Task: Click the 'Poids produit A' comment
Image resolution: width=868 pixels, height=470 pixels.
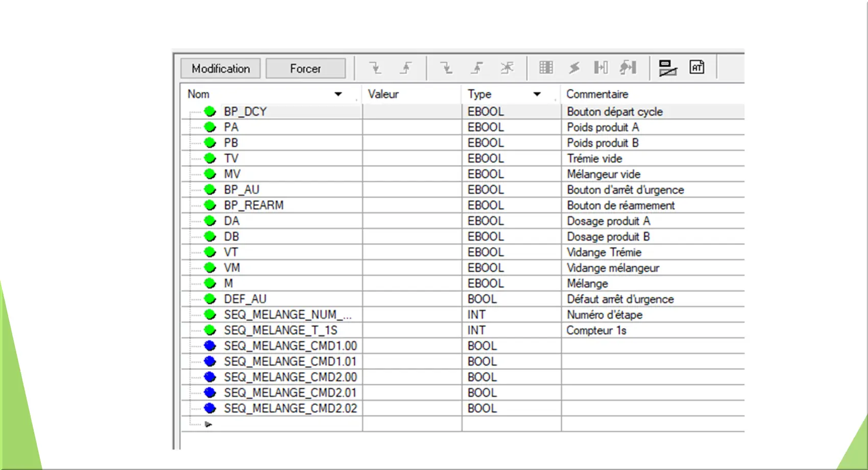Action: 602,127
